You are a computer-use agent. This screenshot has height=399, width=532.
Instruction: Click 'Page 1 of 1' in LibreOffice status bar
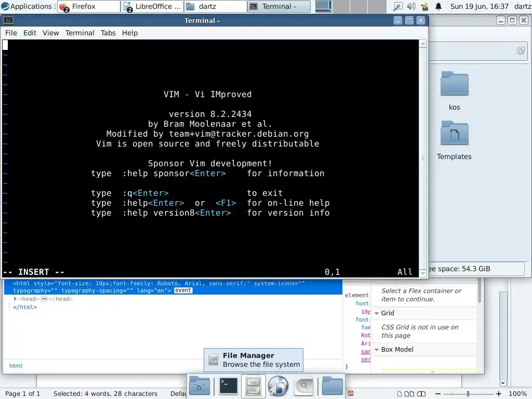coord(23,394)
